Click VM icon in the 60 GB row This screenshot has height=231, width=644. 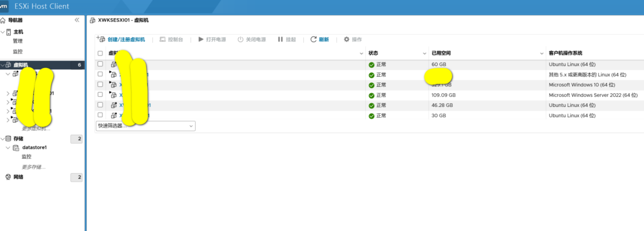click(114, 65)
